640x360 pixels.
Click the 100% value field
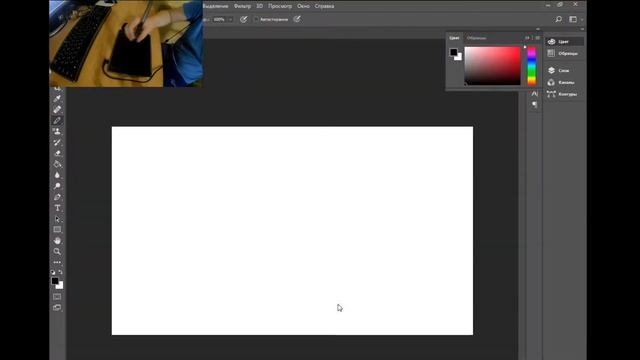[x=219, y=19]
